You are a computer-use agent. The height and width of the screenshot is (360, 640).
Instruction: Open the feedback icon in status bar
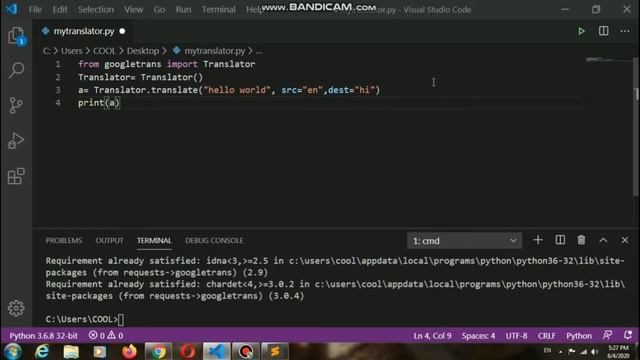pos(607,335)
